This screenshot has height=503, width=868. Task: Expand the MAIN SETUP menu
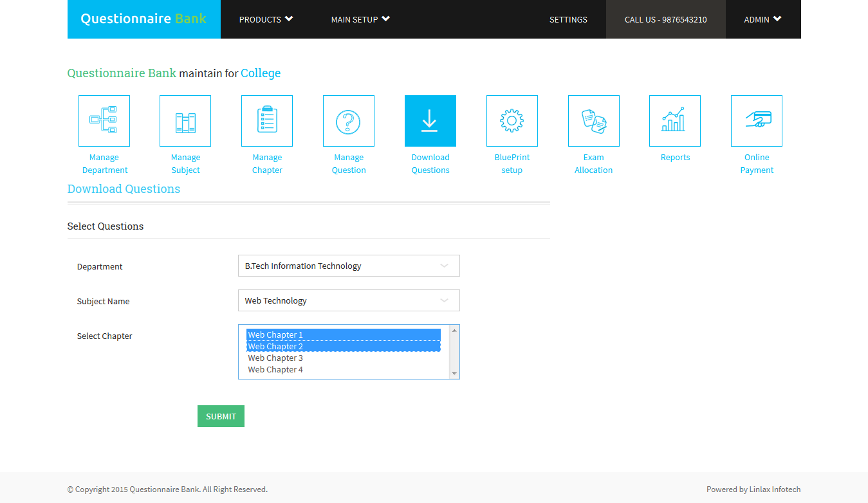coord(360,19)
